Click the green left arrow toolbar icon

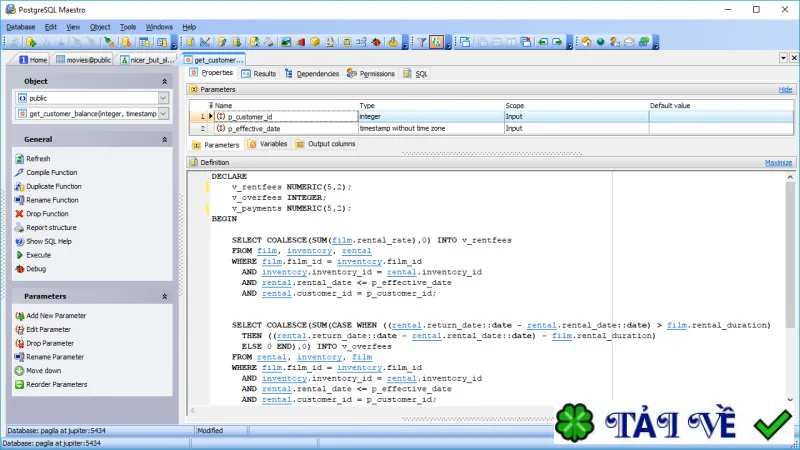(543, 42)
